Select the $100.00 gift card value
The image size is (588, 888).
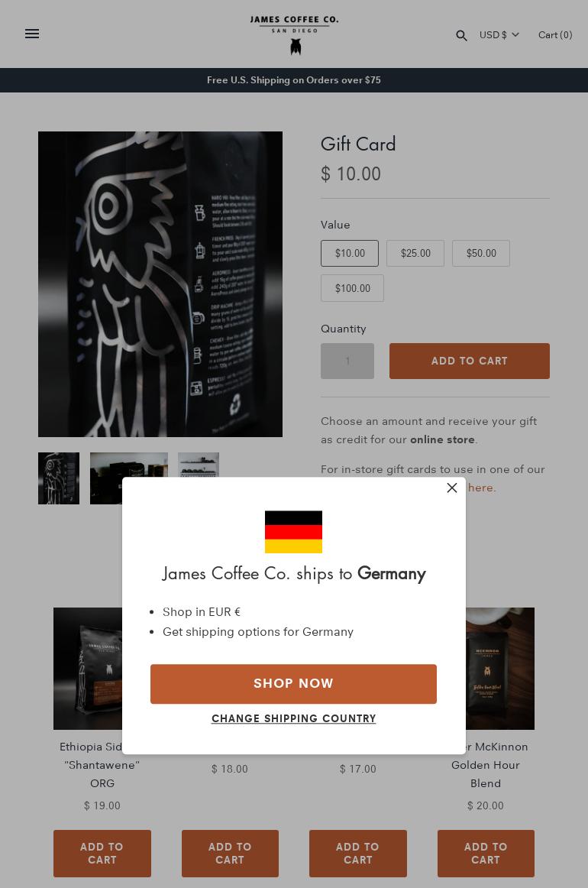point(353,288)
